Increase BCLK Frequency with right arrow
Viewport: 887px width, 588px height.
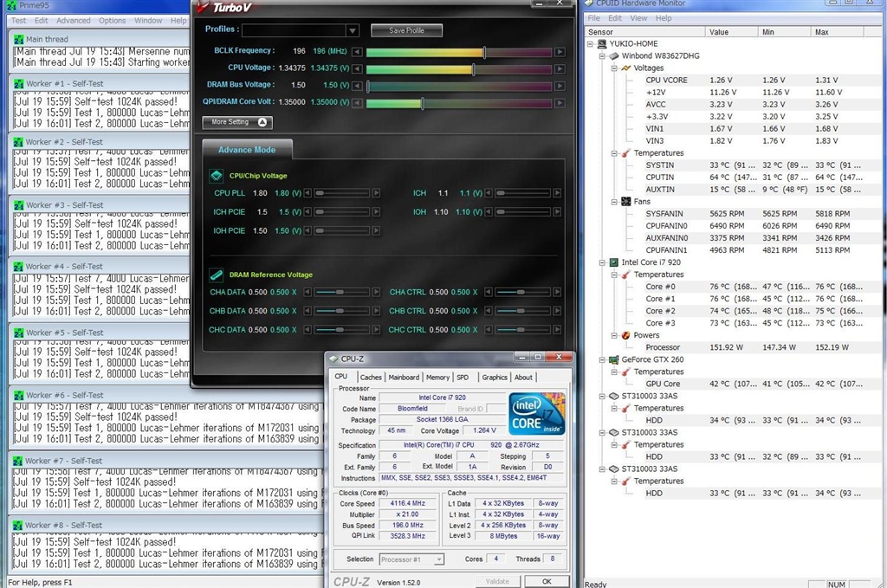click(560, 52)
